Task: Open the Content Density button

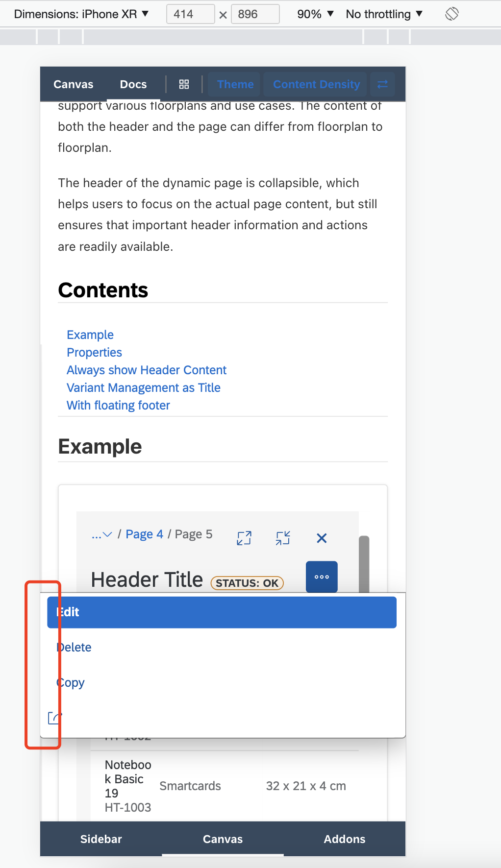Action: tap(316, 84)
